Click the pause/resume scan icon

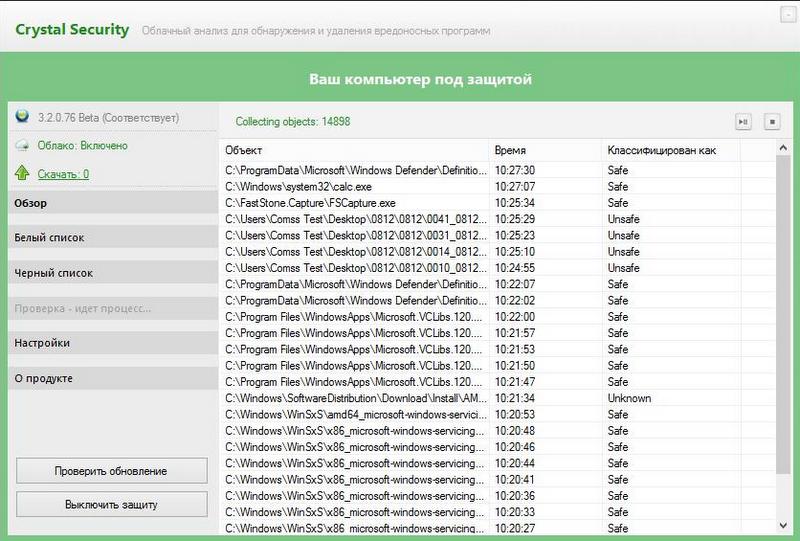pos(743,122)
